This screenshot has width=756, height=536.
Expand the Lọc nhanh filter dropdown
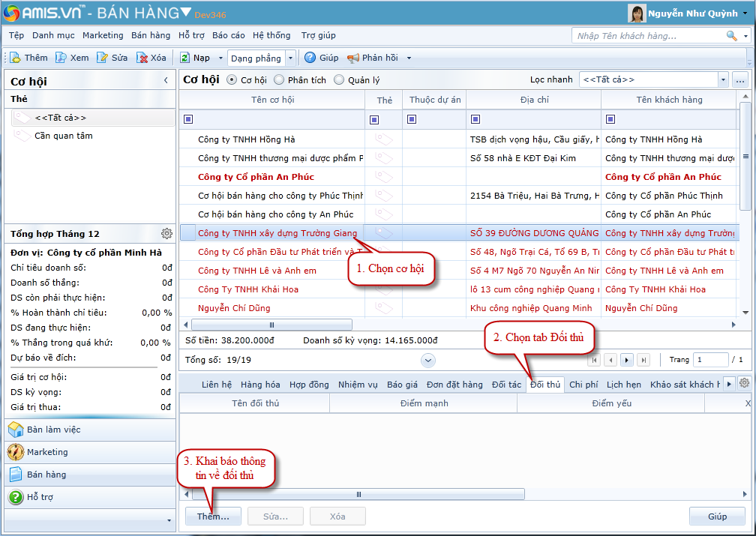click(723, 79)
